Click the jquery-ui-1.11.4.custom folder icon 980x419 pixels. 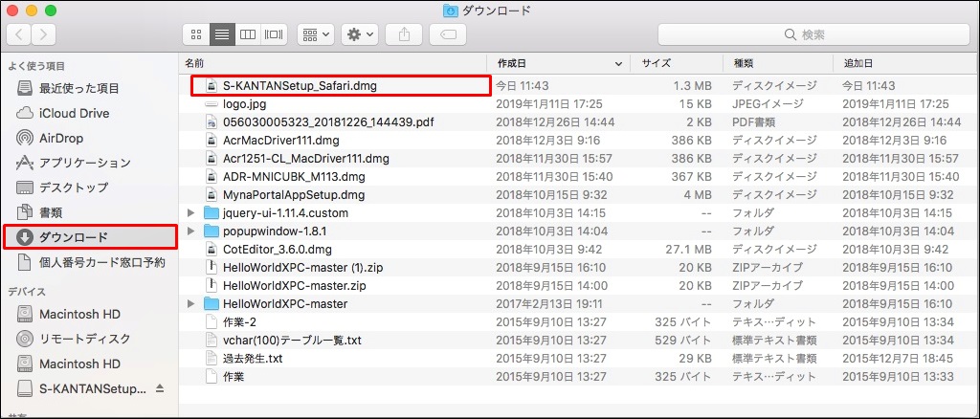(212, 213)
